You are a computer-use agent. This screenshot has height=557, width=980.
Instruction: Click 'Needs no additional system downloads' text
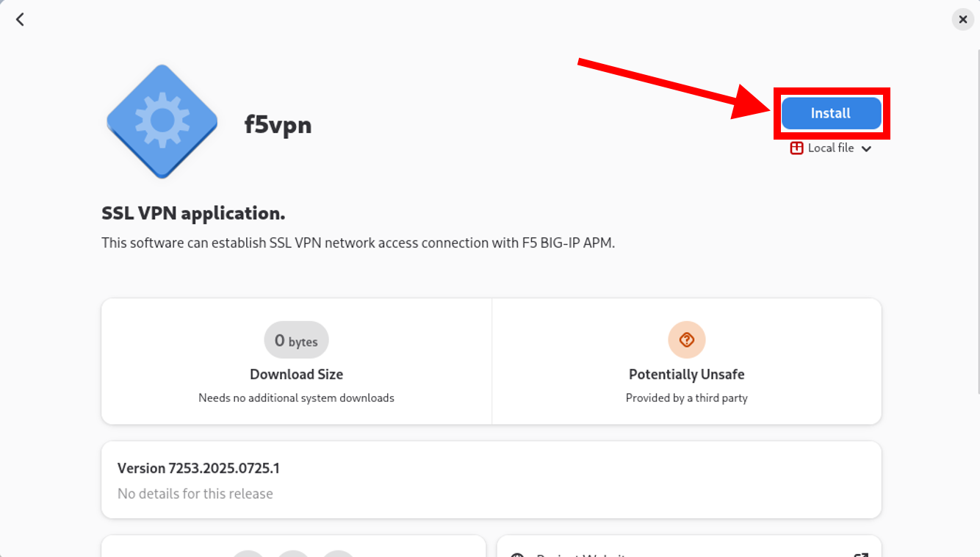tap(297, 398)
